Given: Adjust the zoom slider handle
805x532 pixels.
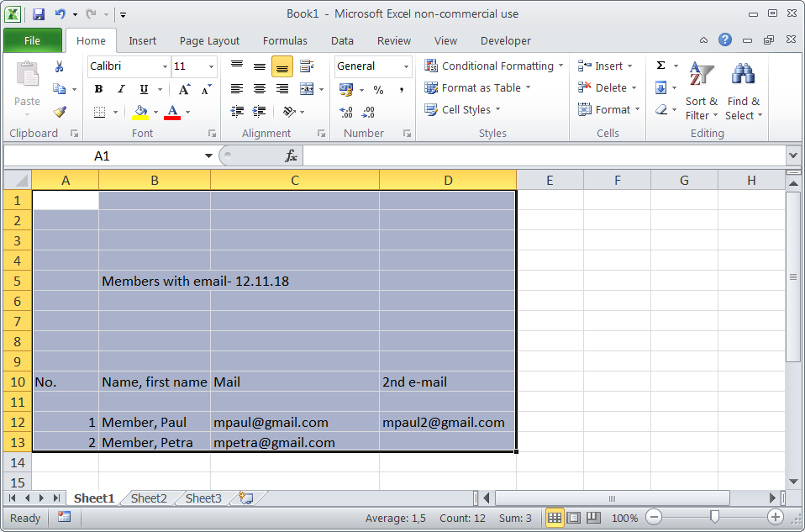Looking at the screenshot, I should pyautogui.click(x=714, y=517).
